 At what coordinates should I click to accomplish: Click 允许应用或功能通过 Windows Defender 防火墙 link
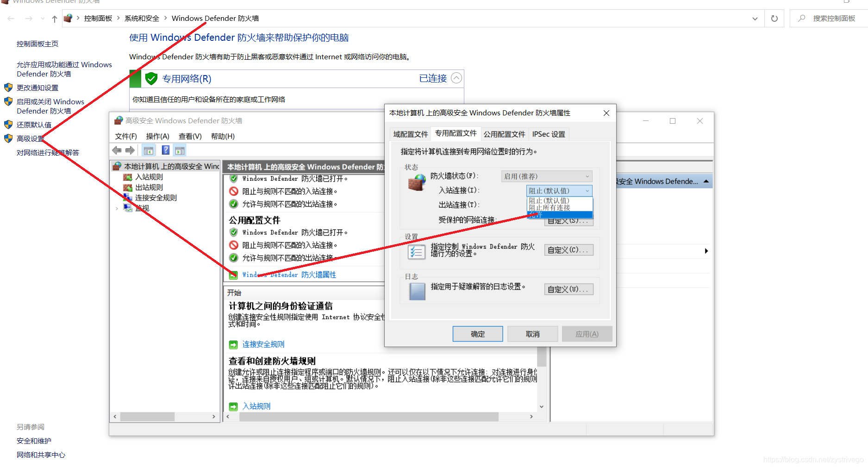coord(64,69)
